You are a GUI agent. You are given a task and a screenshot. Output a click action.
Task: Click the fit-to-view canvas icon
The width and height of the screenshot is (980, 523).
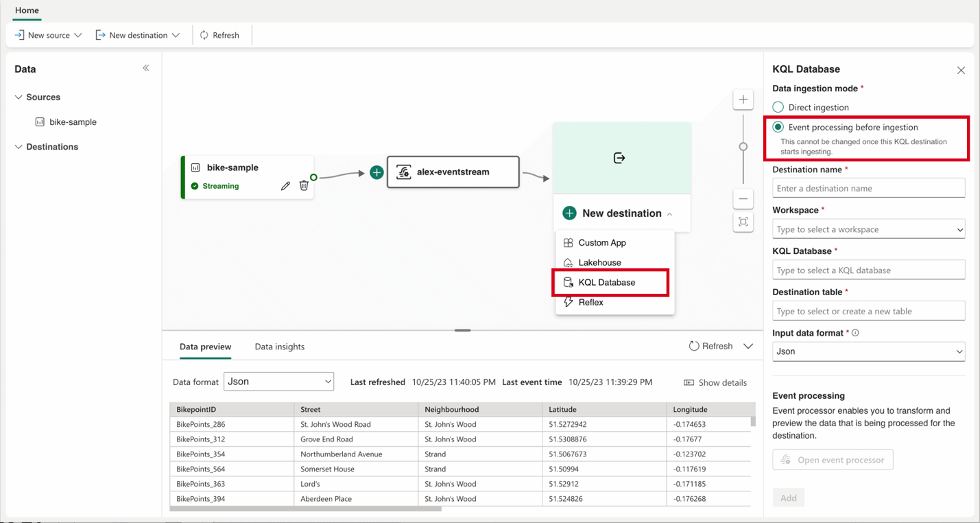point(743,222)
